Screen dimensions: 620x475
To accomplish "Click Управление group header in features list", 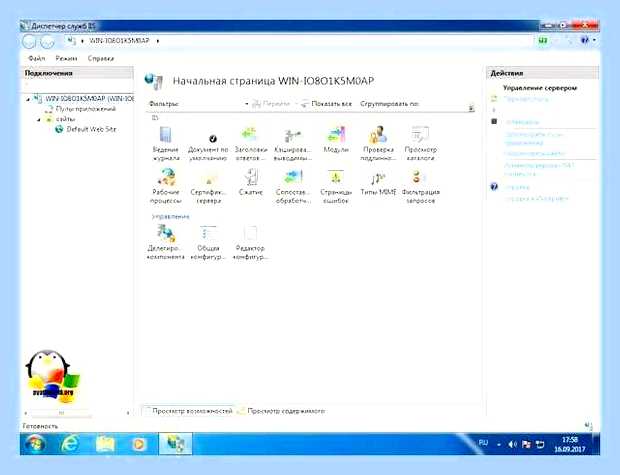I will [170, 216].
